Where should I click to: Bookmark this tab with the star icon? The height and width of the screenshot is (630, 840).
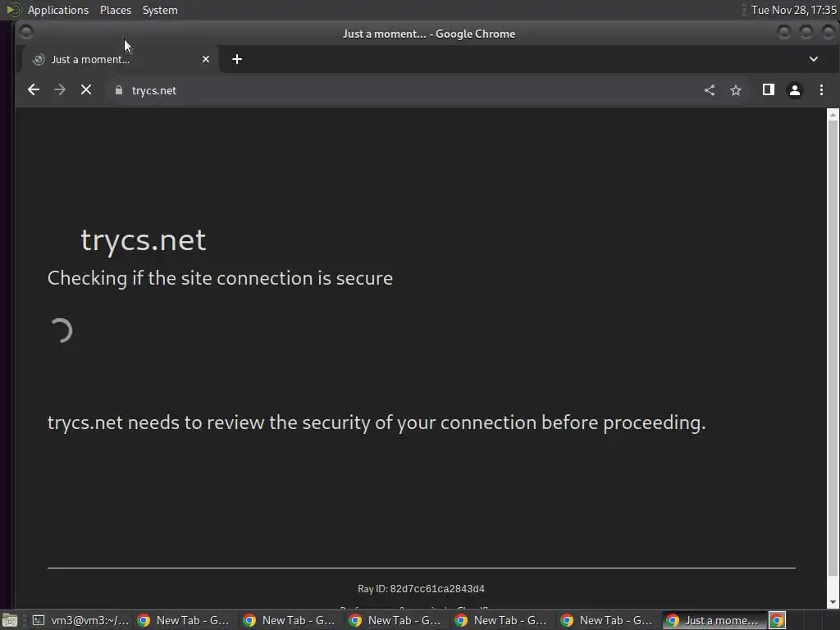tap(736, 90)
